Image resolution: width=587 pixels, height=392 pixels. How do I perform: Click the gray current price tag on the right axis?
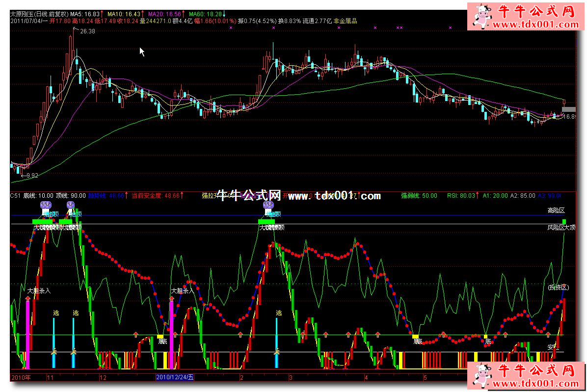click(569, 109)
